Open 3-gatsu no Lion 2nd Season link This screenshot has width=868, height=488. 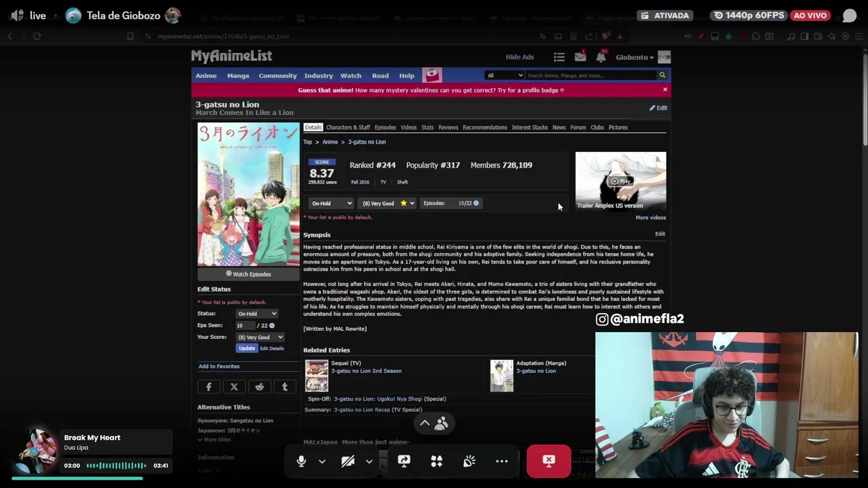click(x=366, y=371)
